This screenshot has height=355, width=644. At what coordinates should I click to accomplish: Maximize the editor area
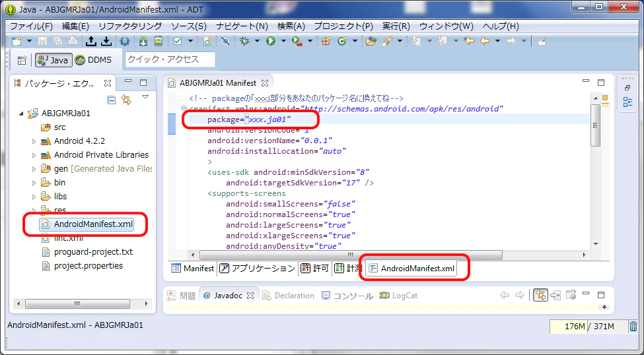pyautogui.click(x=601, y=82)
